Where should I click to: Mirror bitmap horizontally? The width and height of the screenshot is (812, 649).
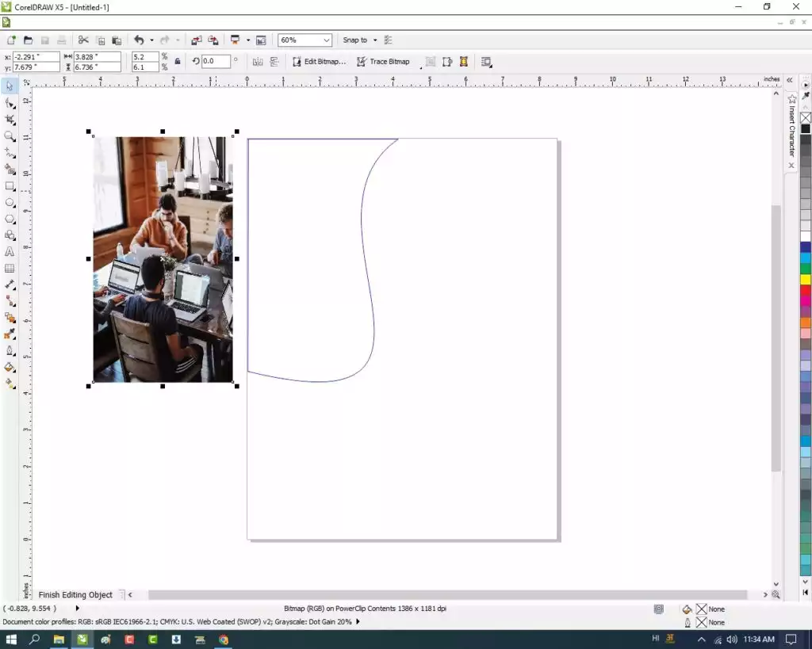pos(258,62)
